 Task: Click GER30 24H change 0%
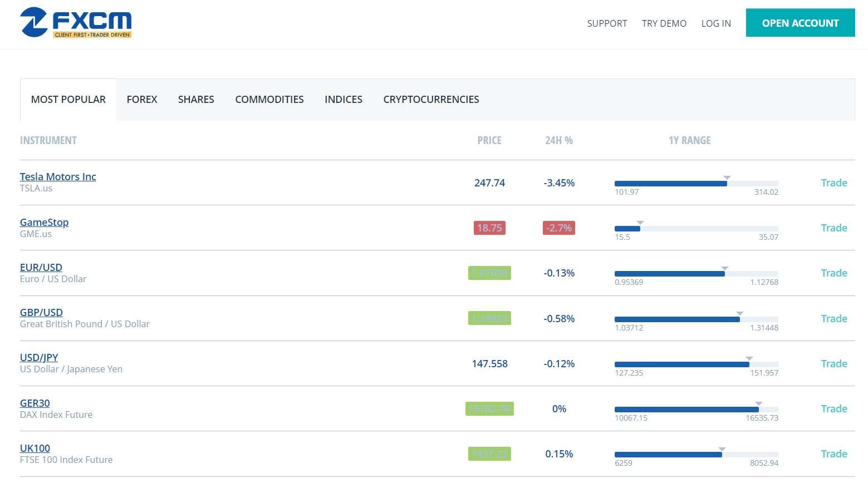pos(559,408)
